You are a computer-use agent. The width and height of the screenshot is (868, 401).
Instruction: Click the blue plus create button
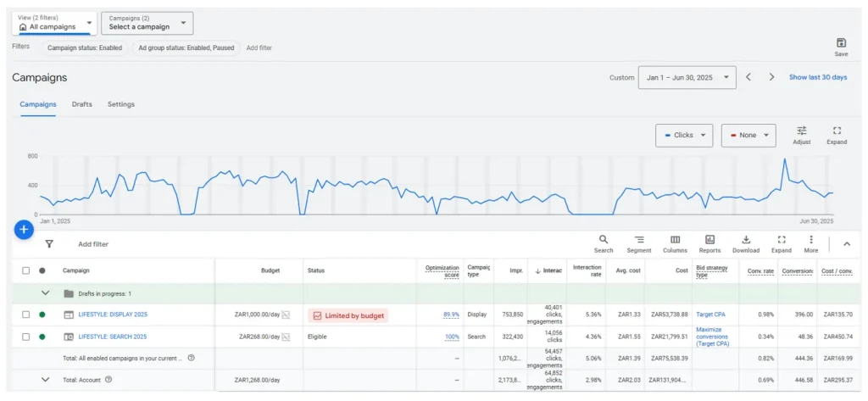[24, 229]
